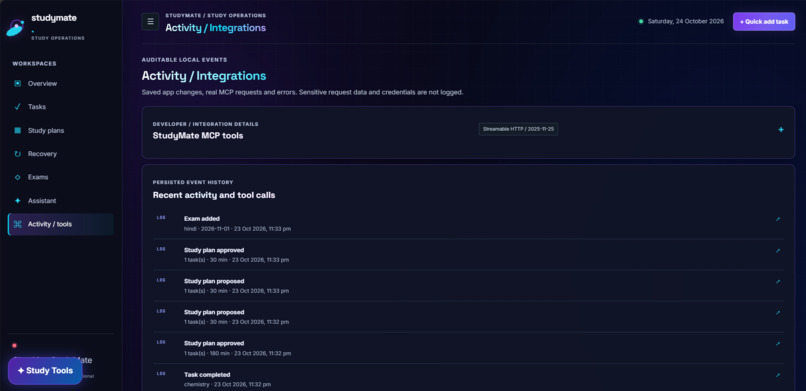Click the StudyMate MCP tools heading

(198, 136)
